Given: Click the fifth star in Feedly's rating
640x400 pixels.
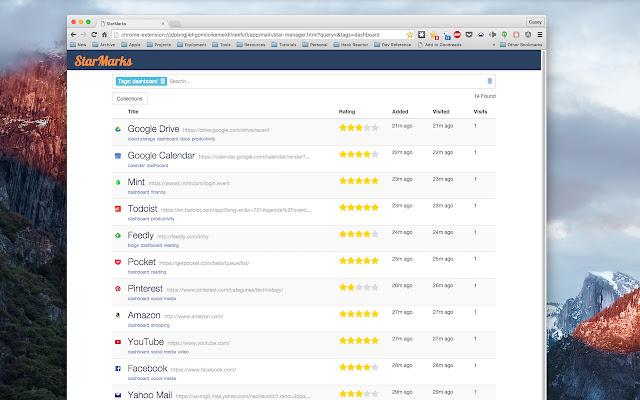Looking at the screenshot, I should coord(375,234).
